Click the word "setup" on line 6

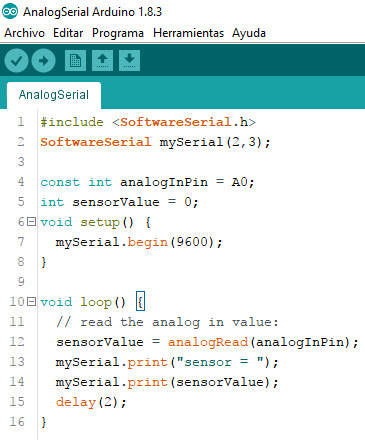(x=100, y=222)
